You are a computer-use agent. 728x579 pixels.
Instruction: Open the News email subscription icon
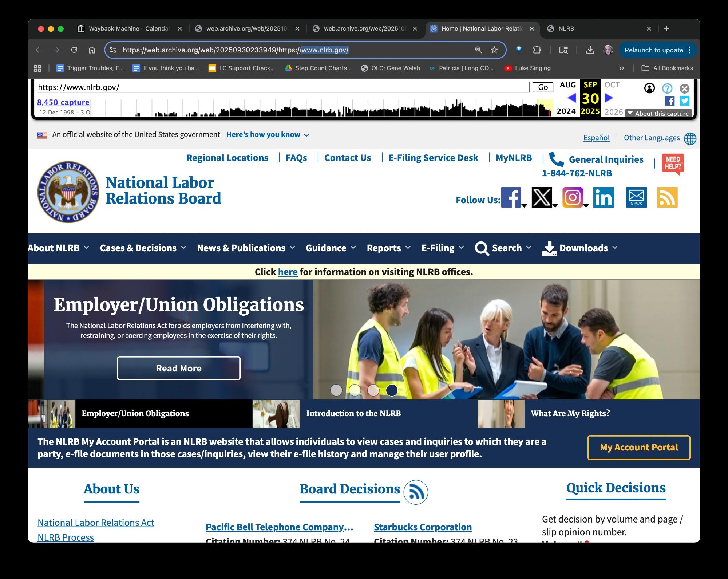click(636, 197)
